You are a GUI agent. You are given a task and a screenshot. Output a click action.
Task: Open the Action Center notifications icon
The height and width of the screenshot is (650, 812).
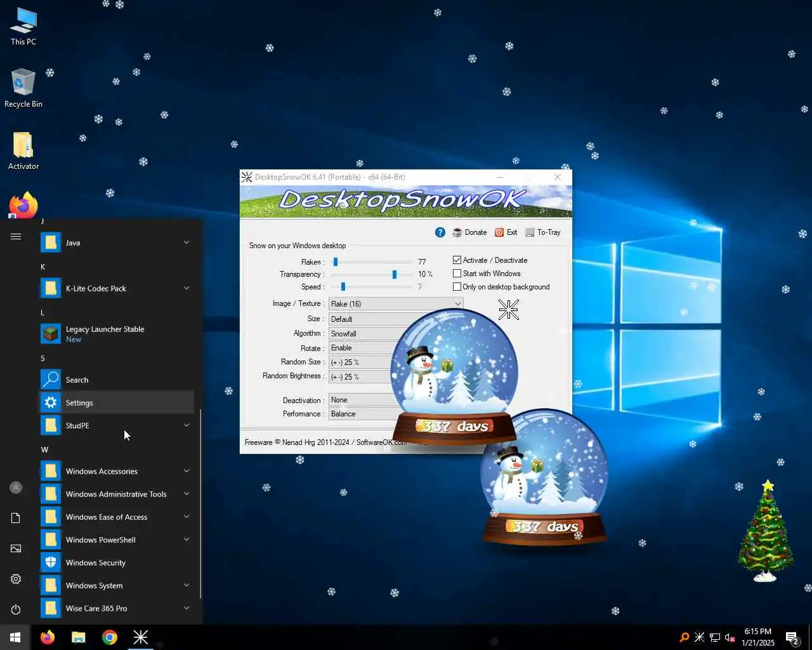pos(792,637)
